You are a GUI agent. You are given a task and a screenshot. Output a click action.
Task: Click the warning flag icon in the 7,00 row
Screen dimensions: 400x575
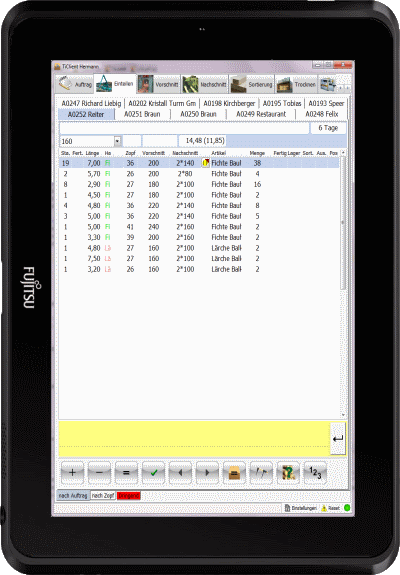click(206, 163)
